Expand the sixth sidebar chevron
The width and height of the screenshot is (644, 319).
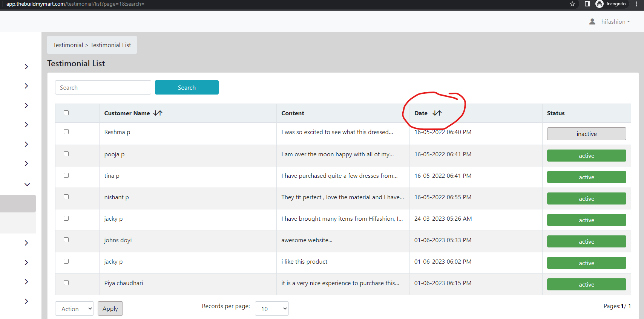tap(26, 163)
